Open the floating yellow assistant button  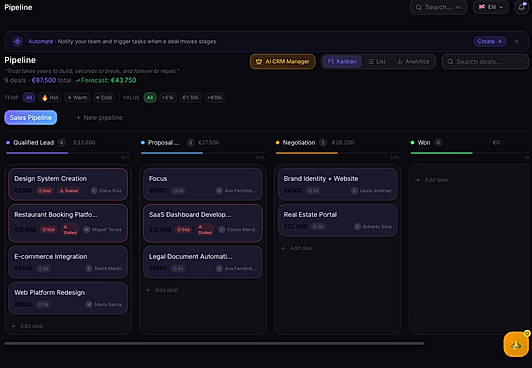click(x=516, y=345)
